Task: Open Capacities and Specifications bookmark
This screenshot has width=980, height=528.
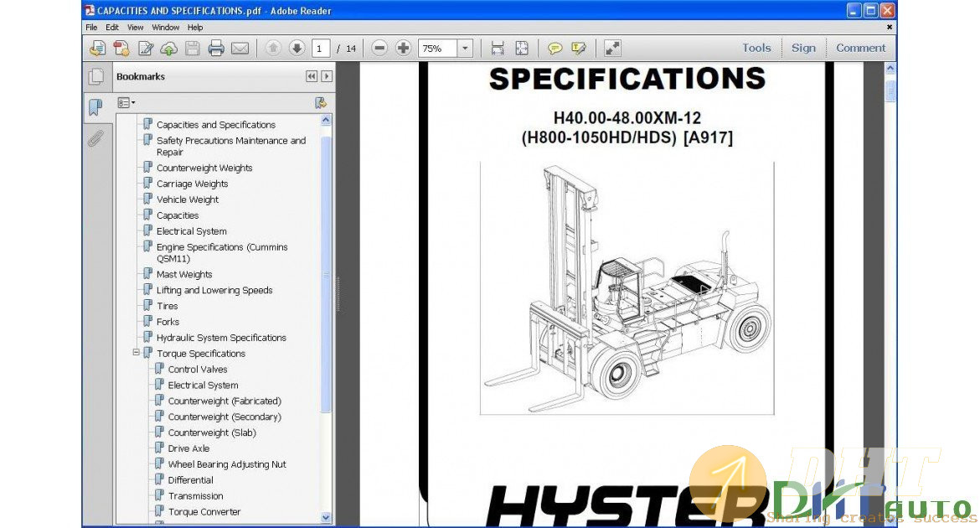Action: point(215,125)
